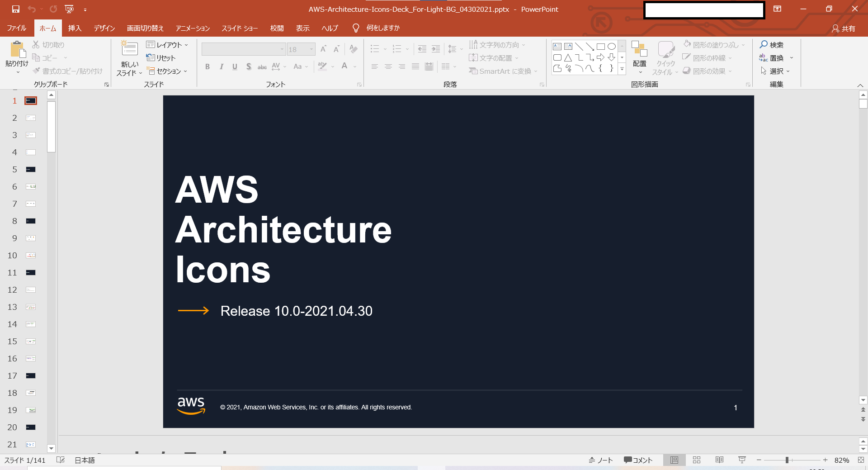Click the Arrange (配置) icon
The height and width of the screenshot is (470, 868).
(x=639, y=49)
